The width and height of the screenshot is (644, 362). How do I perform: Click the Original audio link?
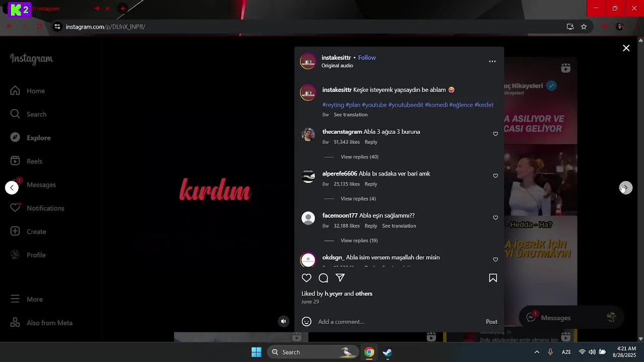click(x=337, y=66)
